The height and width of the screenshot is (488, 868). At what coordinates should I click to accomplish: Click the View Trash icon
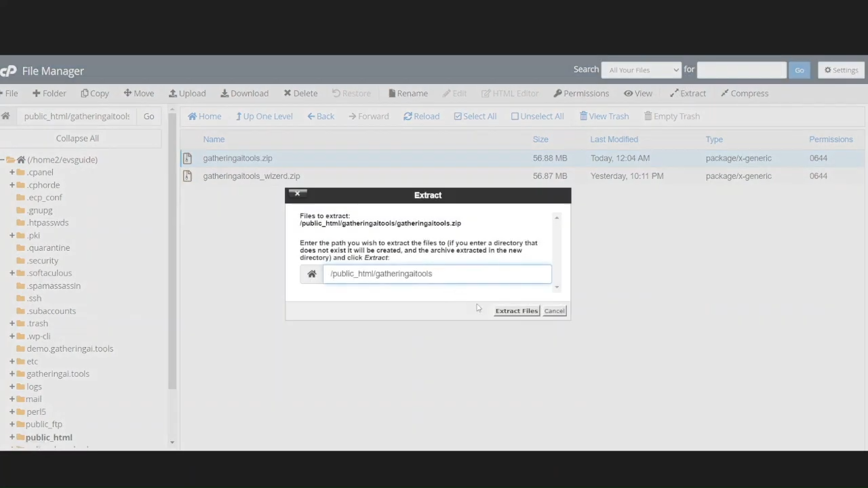coord(583,117)
